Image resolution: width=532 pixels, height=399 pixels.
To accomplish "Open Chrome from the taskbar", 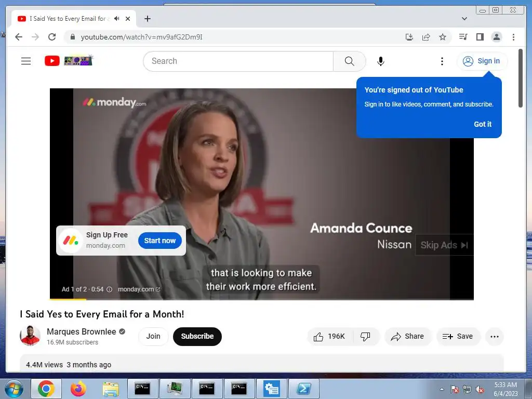I will pyautogui.click(x=46, y=389).
